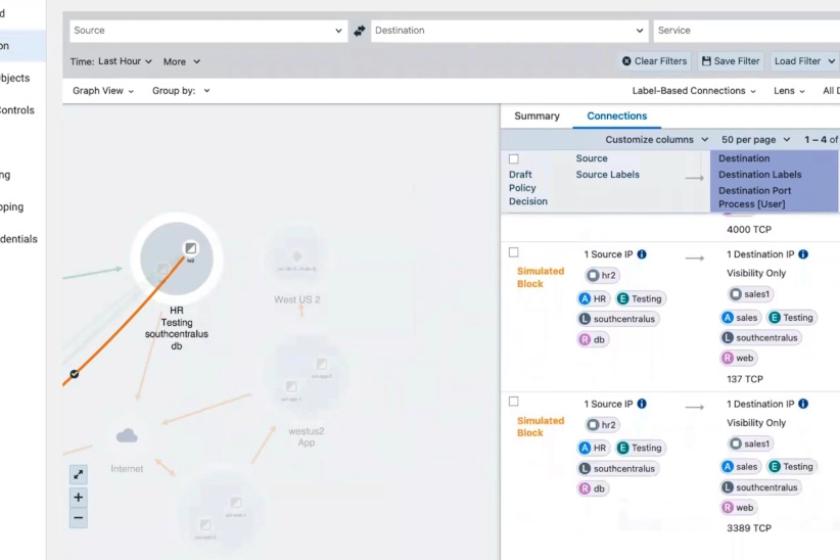The image size is (840, 560).
Task: Click Simulated Block decision in 137 TCP row
Action: [x=540, y=277]
